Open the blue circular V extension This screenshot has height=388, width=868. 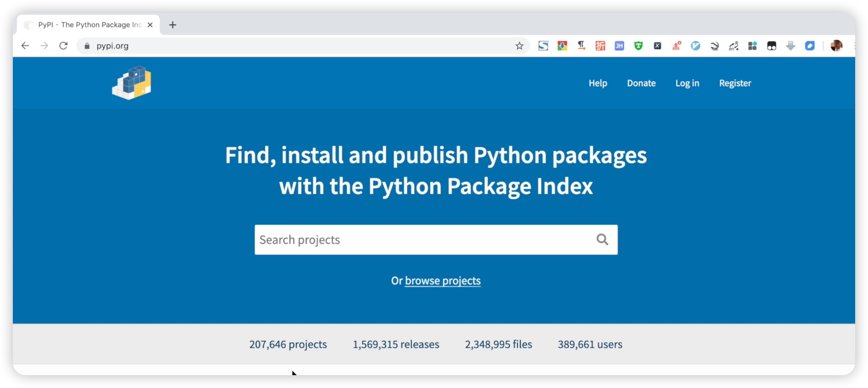click(695, 46)
